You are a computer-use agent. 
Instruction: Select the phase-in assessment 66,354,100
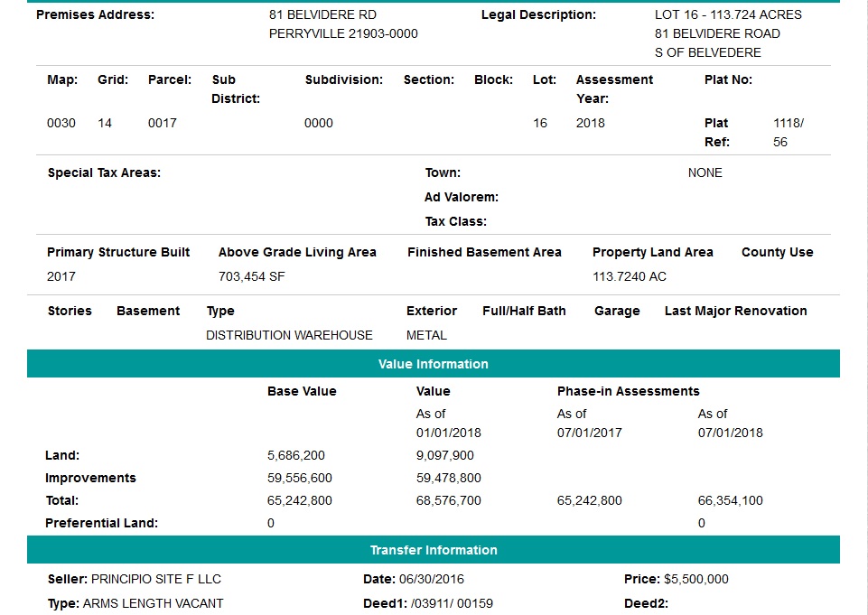click(x=730, y=500)
